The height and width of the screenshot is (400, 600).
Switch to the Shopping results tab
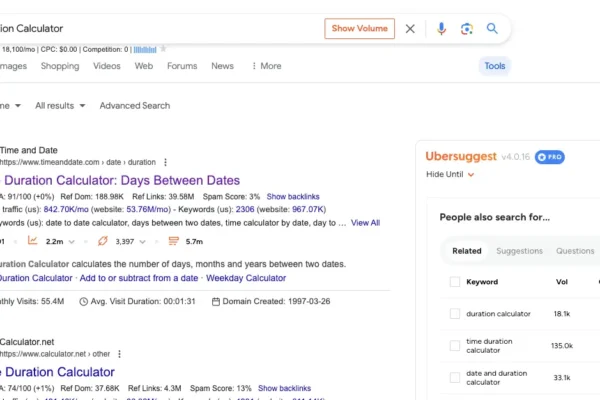(x=60, y=66)
